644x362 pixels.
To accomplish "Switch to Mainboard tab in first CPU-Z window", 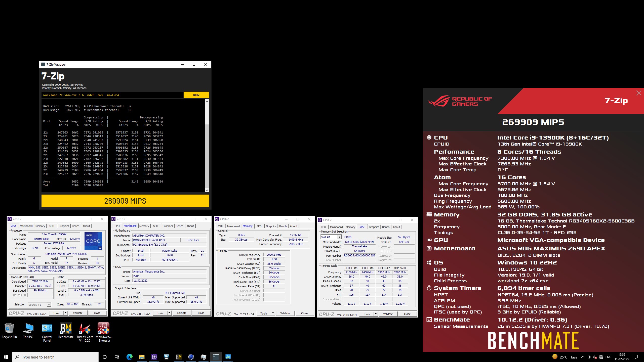I will (x=26, y=226).
